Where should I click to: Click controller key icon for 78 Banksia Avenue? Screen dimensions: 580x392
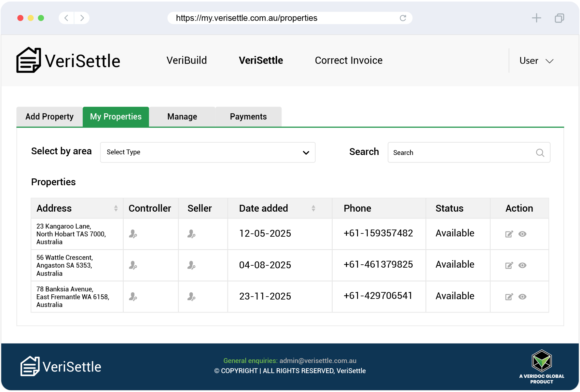point(133,297)
